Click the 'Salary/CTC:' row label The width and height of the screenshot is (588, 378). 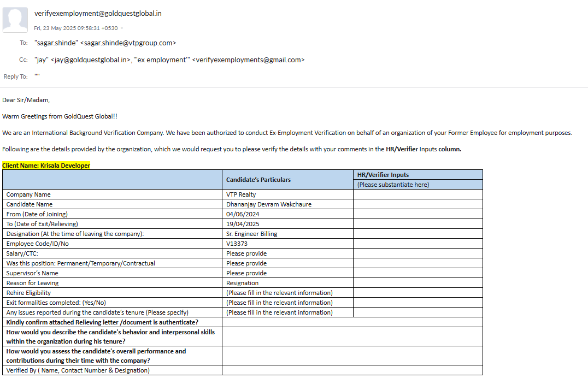(x=22, y=253)
